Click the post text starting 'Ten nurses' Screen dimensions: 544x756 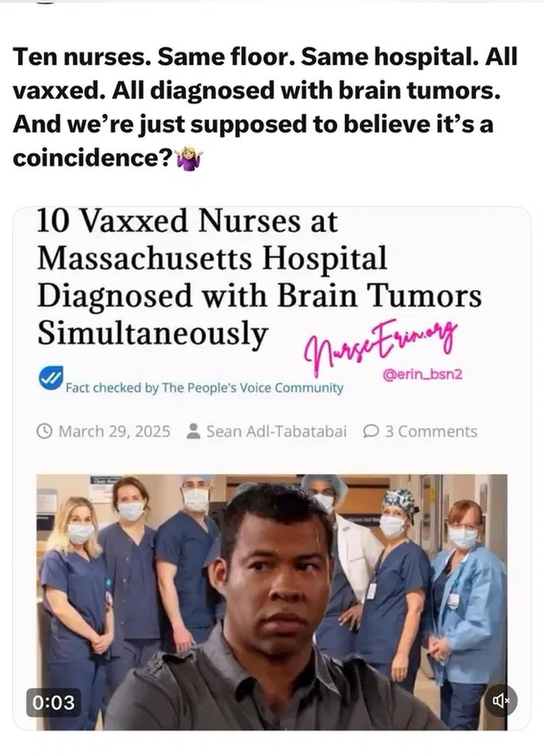[x=265, y=107]
